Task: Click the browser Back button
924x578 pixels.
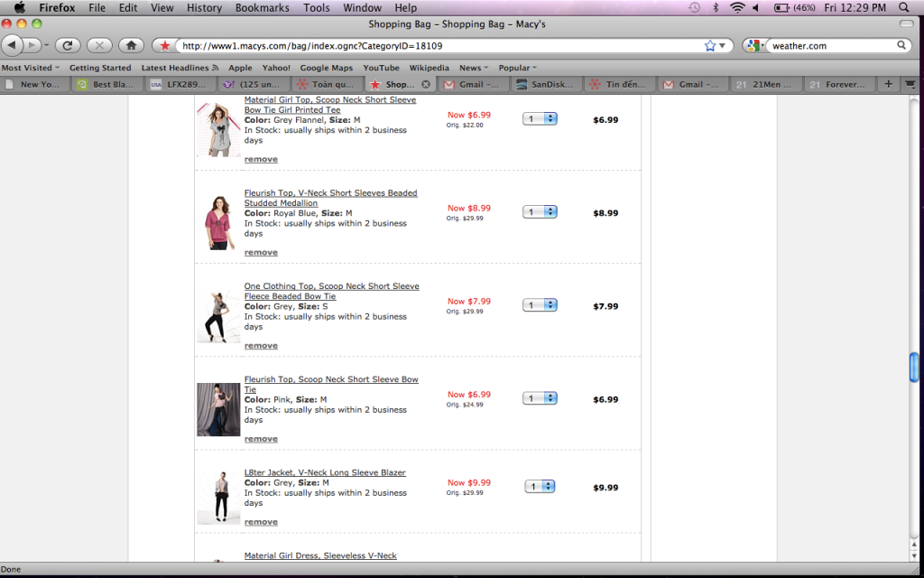Action: (x=14, y=45)
